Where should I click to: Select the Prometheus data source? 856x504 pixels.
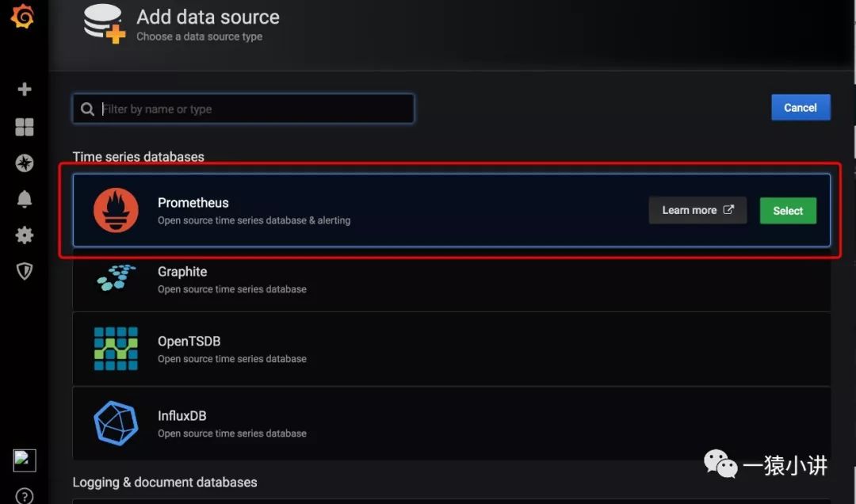(x=788, y=211)
